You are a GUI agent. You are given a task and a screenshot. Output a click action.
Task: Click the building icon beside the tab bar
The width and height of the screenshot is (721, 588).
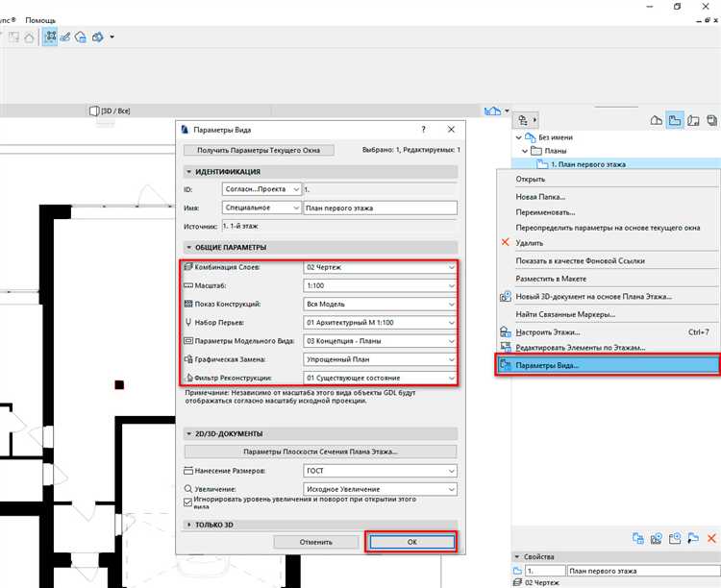coord(492,110)
